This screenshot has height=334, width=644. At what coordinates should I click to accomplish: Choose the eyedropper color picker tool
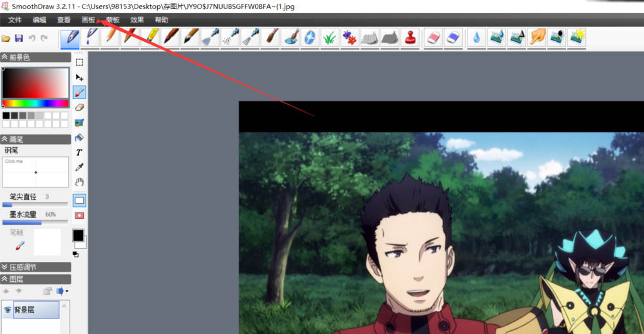(x=79, y=167)
